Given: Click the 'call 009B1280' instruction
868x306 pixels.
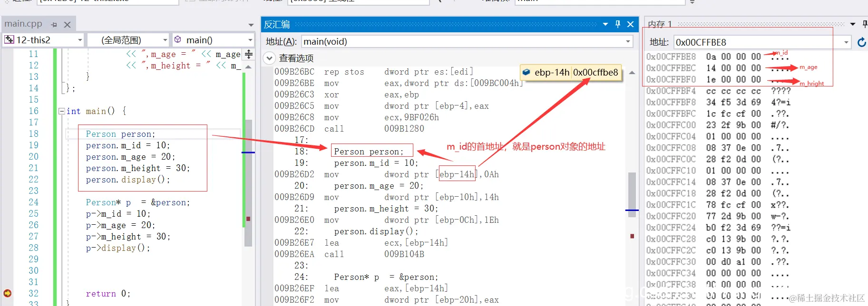Looking at the screenshot, I should tap(374, 129).
